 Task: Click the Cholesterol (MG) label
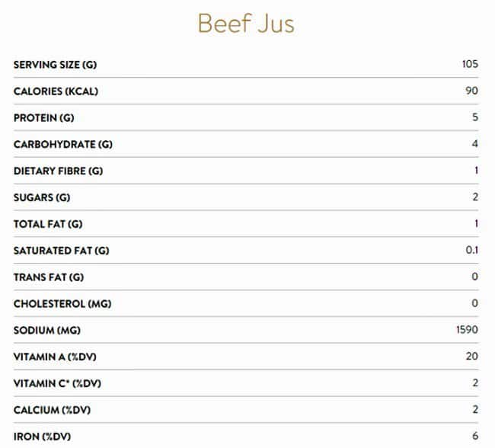click(x=62, y=304)
